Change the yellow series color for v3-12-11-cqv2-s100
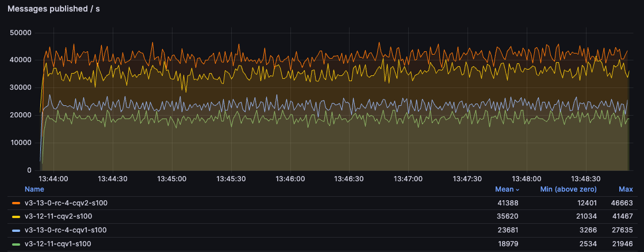Screen dimensions: 644x252 [16, 217]
